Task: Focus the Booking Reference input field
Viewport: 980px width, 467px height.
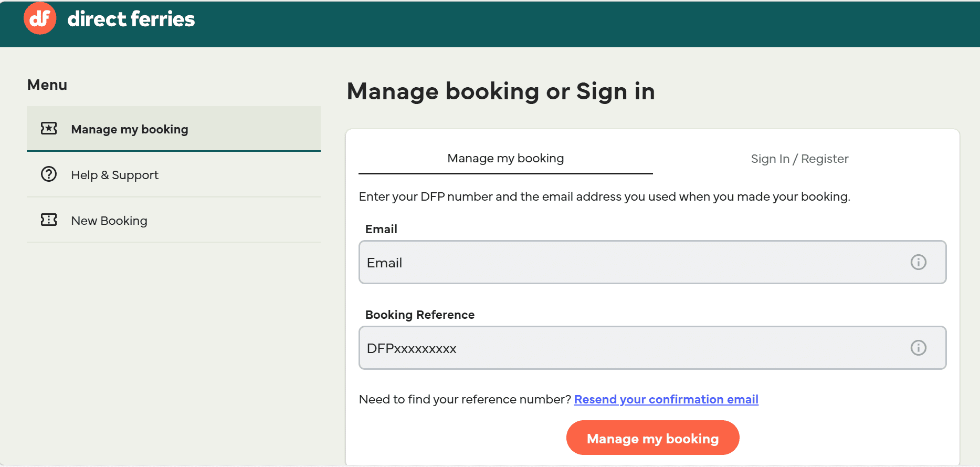Action: click(652, 348)
